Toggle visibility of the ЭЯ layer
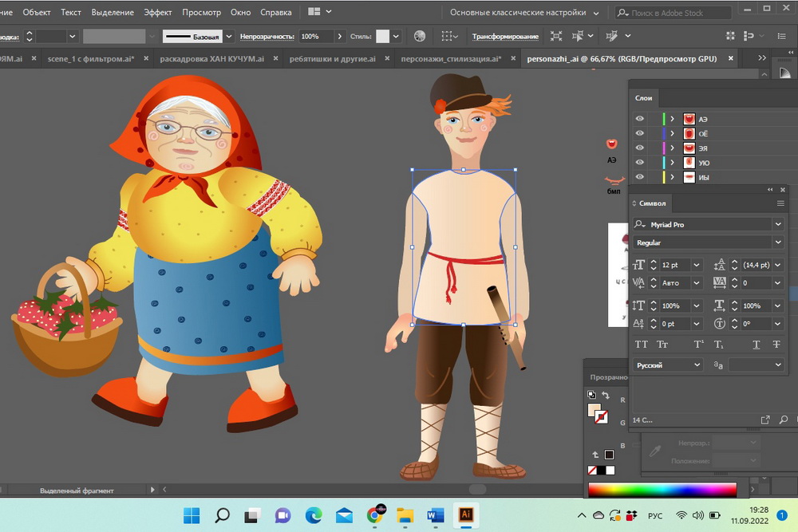This screenshot has width=798, height=532. click(x=639, y=148)
